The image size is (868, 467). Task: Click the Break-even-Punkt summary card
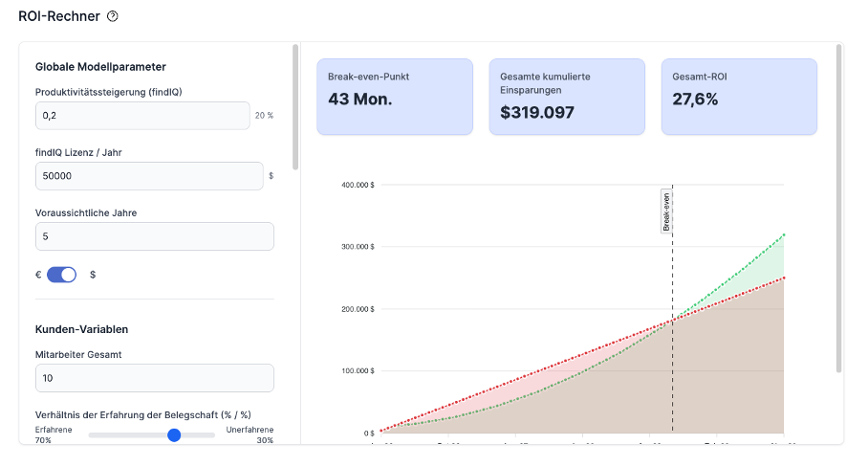coord(395,97)
